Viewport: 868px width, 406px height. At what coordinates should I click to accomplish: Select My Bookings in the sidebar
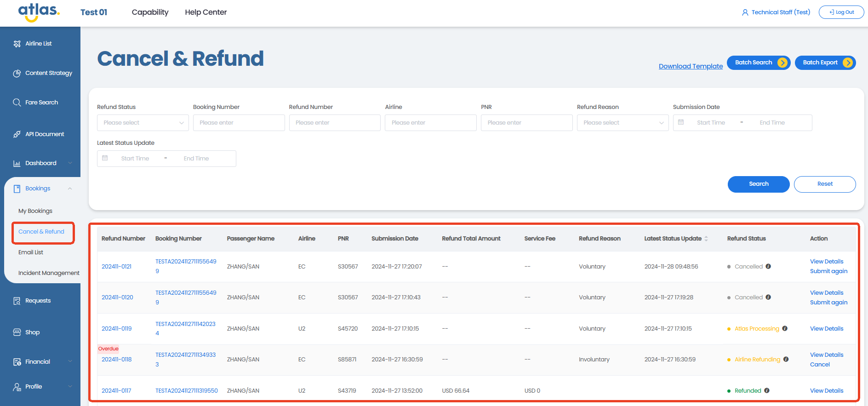[35, 211]
